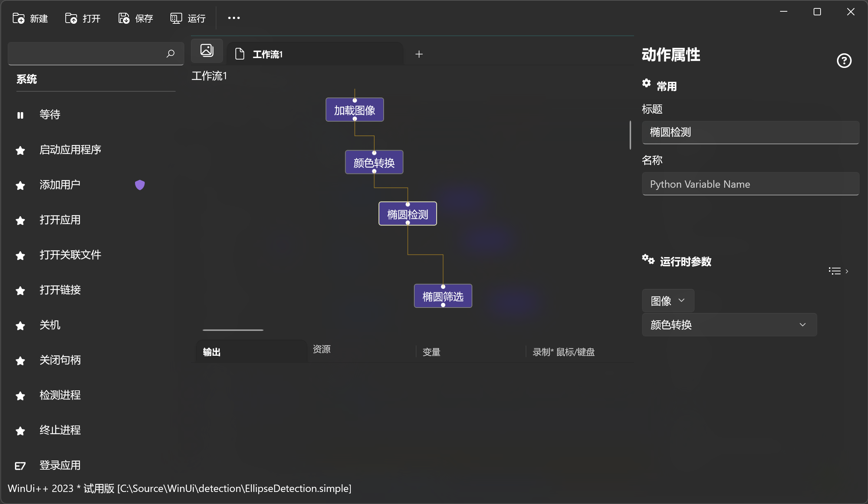Click the runtime parameters list icon
This screenshot has width=868, height=504.
point(835,271)
